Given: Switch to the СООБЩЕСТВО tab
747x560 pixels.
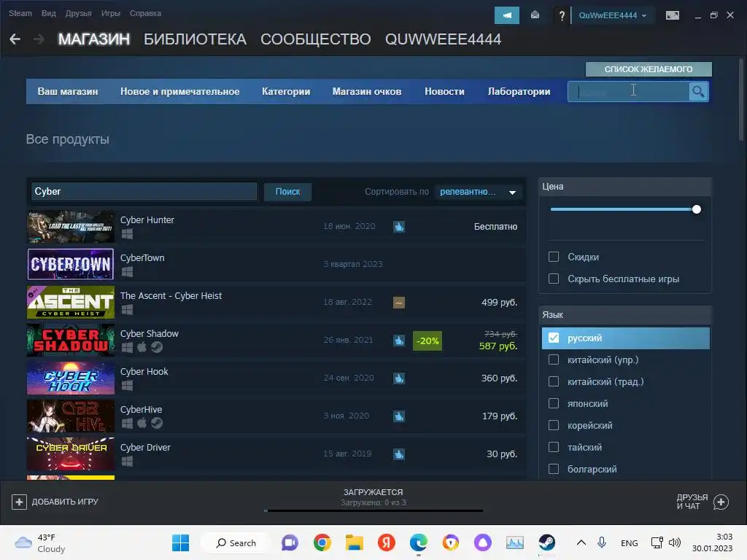Looking at the screenshot, I should tap(315, 39).
